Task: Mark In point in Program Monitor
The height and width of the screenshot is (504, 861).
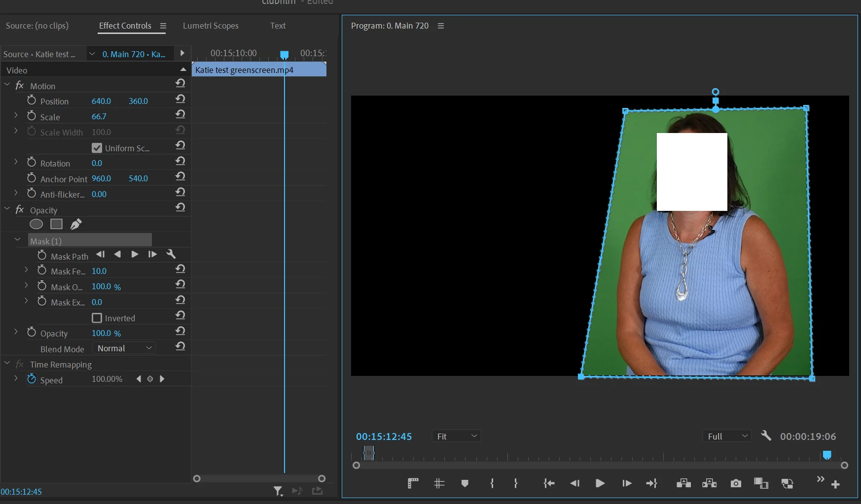Action: (x=492, y=483)
